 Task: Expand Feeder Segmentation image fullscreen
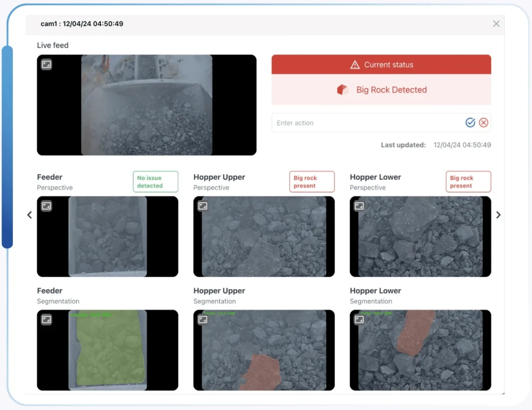[x=46, y=320]
